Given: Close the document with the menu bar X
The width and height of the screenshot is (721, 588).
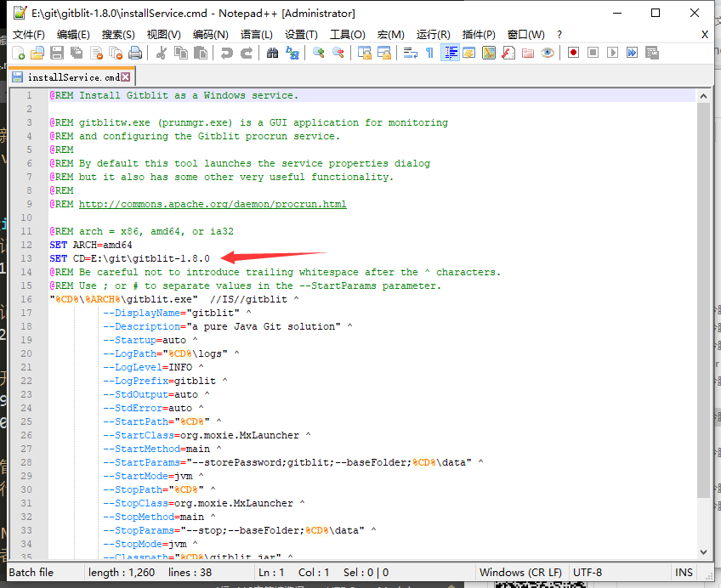Looking at the screenshot, I should [705, 35].
